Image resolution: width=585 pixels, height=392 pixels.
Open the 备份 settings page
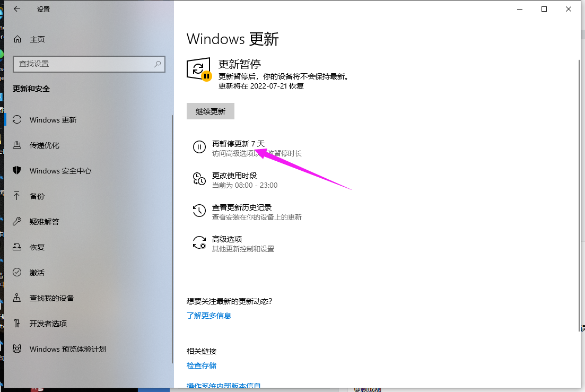(88, 196)
